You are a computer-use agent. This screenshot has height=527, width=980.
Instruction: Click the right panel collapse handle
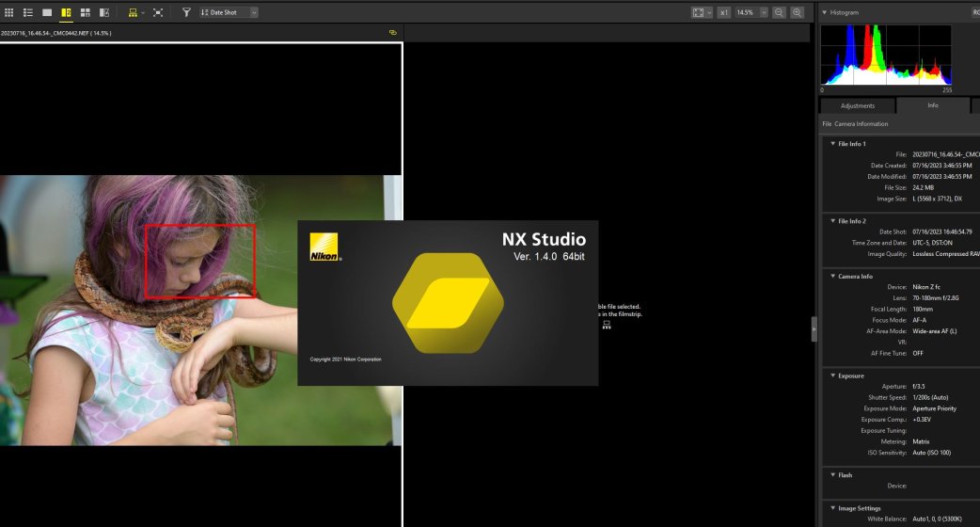click(814, 328)
